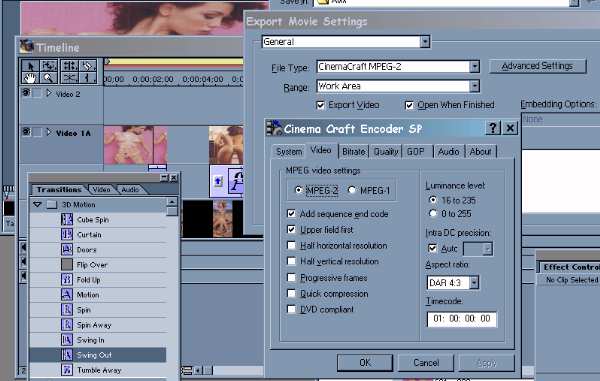Click the track-direction arrow icon in transition track
The height and width of the screenshot is (381, 600).
[218, 181]
